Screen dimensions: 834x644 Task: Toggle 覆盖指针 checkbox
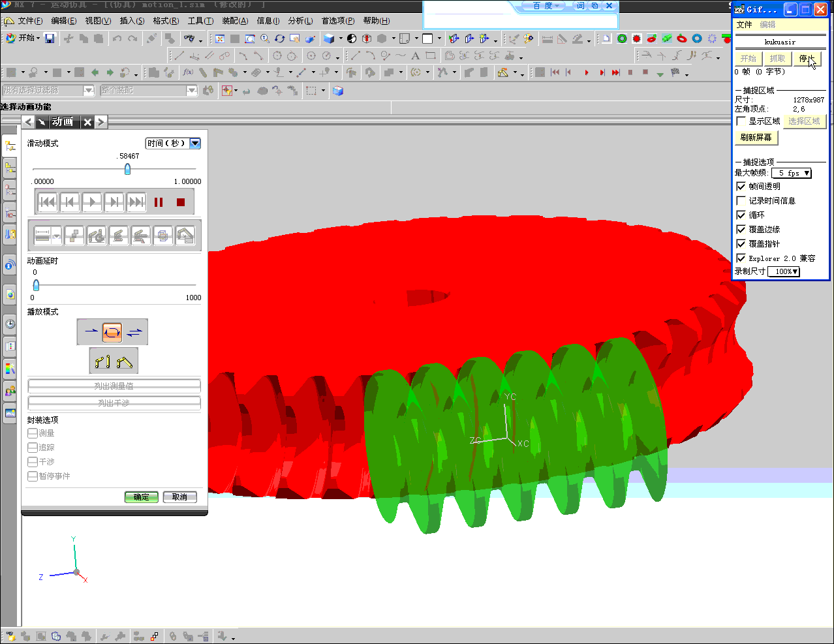tap(741, 244)
